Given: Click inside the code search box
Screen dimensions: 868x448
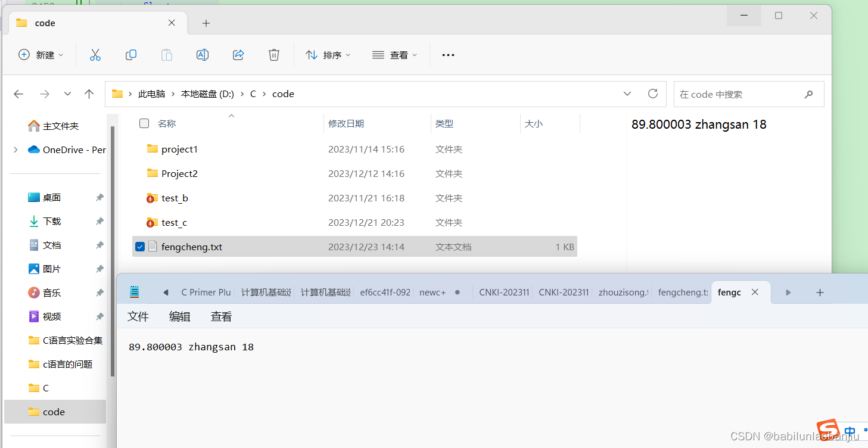Looking at the screenshot, I should [739, 94].
